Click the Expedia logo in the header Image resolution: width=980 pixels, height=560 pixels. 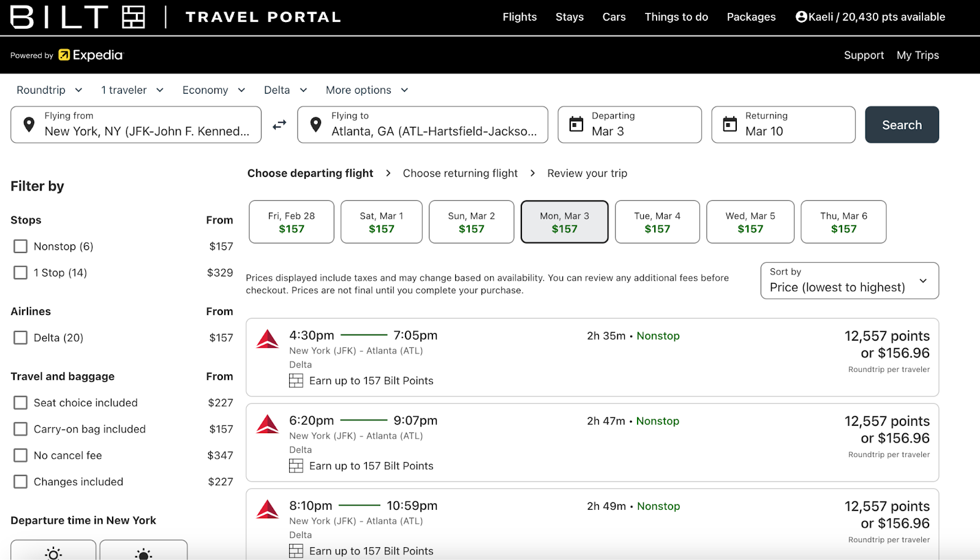point(91,55)
